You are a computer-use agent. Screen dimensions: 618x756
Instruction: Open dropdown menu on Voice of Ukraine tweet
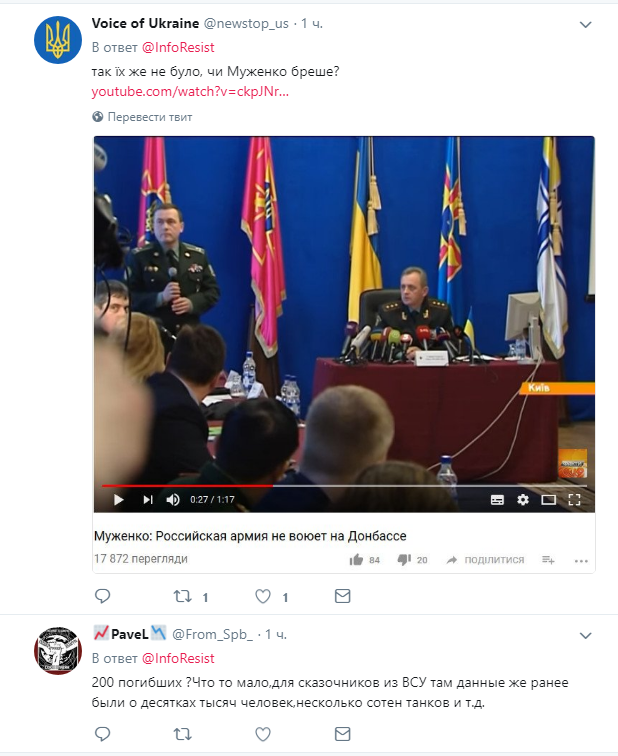tap(585, 25)
